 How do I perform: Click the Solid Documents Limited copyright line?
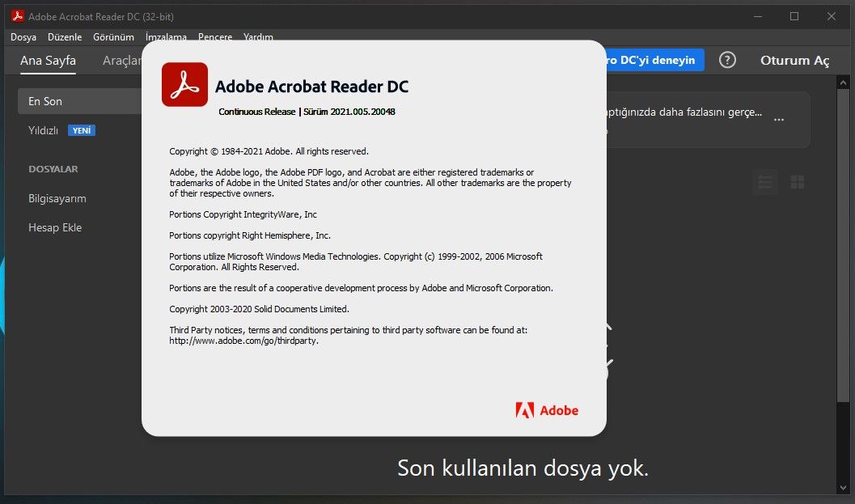[259, 309]
